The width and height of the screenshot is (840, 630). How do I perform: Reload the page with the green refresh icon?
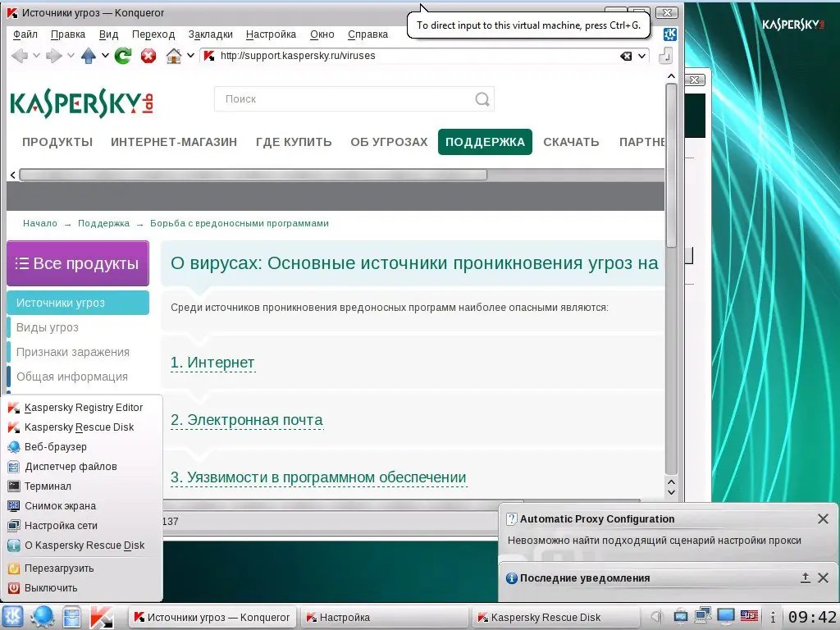pyautogui.click(x=122, y=56)
